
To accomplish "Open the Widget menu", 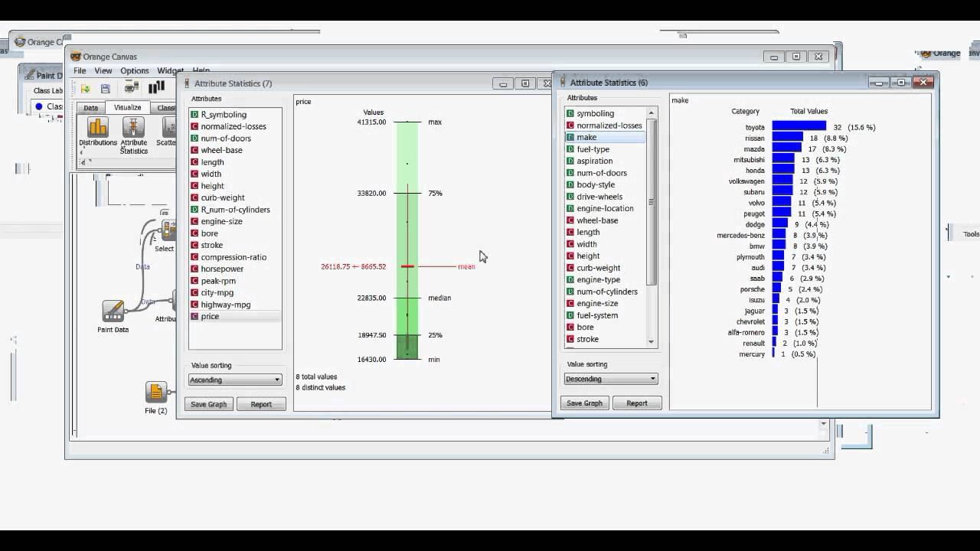I will click(x=170, y=70).
